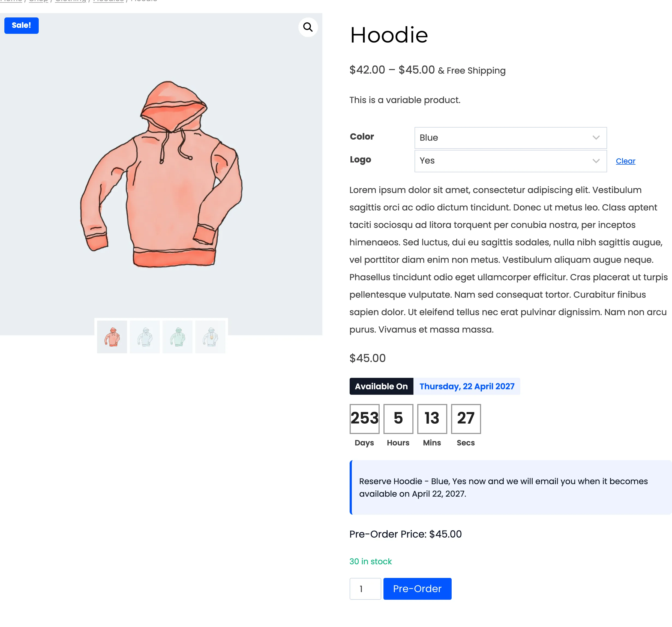
Task: Click the Available On label
Action: (x=381, y=386)
